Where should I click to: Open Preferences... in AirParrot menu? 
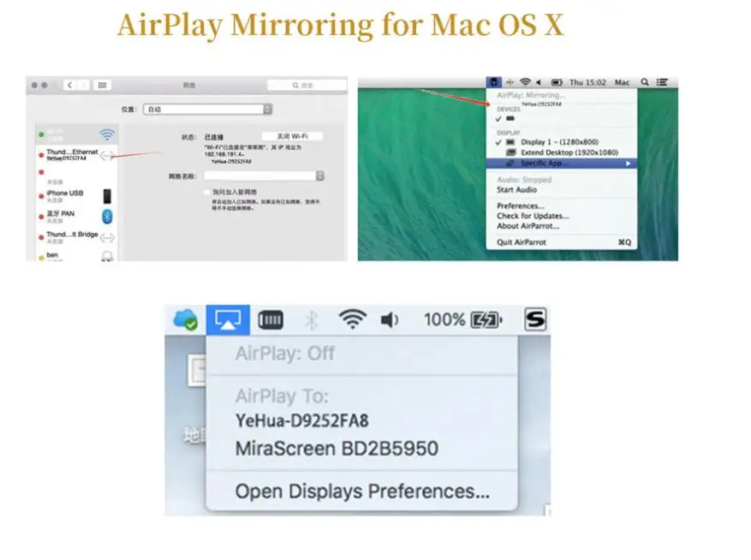pyautogui.click(x=521, y=206)
